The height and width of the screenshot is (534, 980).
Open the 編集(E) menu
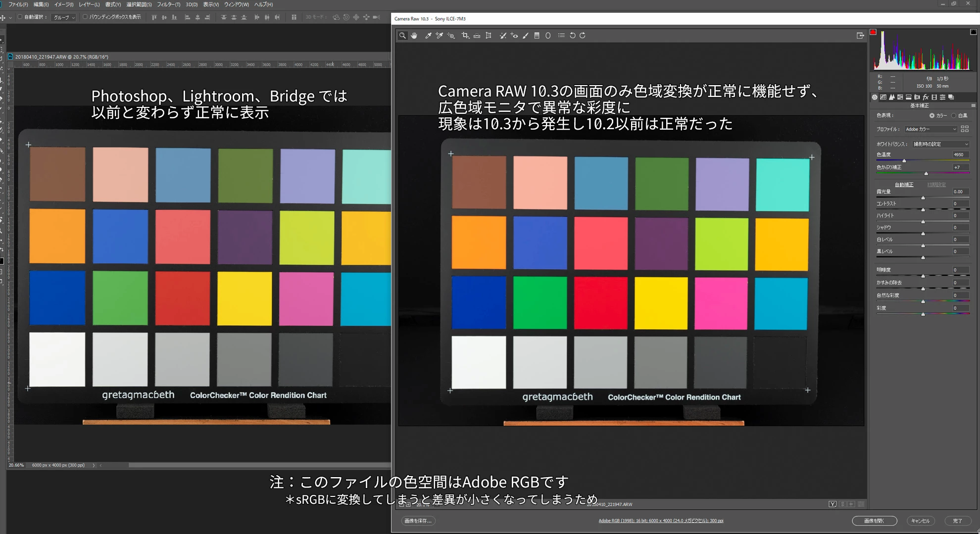pyautogui.click(x=41, y=4)
